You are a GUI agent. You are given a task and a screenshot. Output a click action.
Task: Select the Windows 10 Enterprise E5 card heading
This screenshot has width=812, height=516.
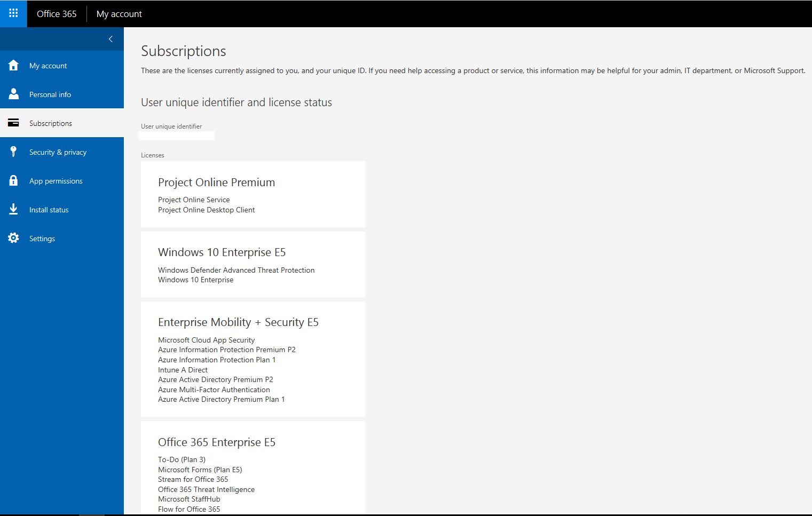pos(222,252)
